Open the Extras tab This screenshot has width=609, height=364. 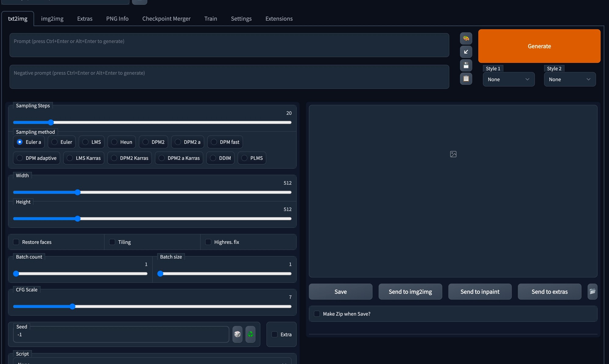coord(85,19)
